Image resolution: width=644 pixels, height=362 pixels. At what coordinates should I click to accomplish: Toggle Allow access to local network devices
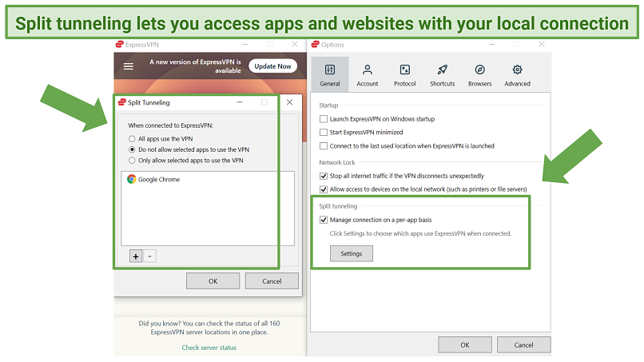(324, 189)
